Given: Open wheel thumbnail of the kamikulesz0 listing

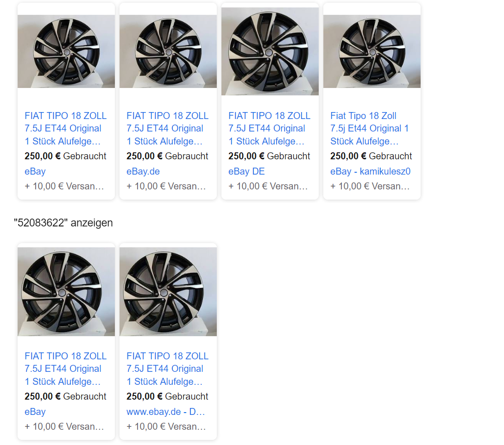Looking at the screenshot, I should coord(372,51).
